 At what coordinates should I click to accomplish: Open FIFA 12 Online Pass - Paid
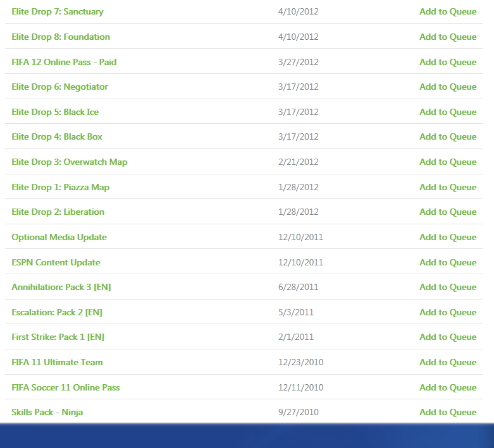64,62
